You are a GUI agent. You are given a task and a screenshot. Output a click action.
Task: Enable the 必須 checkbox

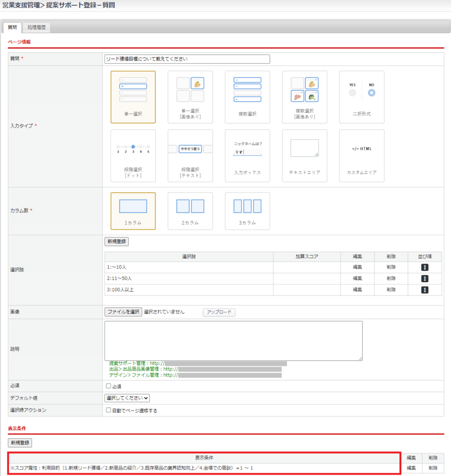108,386
